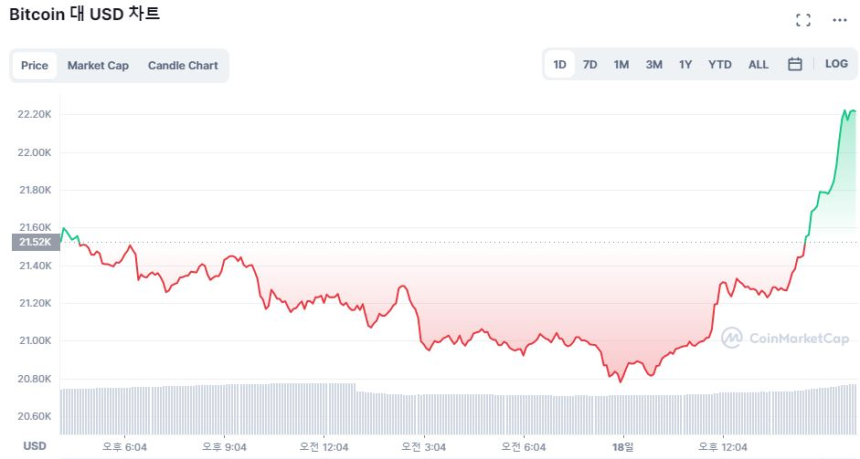Click the 21.52K current price label
860x459 pixels.
pyautogui.click(x=34, y=242)
